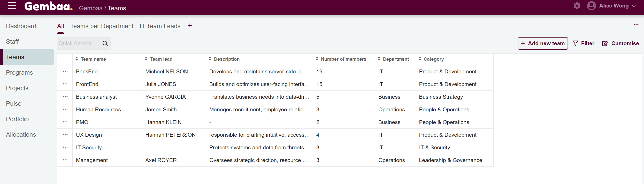Open row actions for the Management team
The width and height of the screenshot is (644, 184).
[x=65, y=160]
